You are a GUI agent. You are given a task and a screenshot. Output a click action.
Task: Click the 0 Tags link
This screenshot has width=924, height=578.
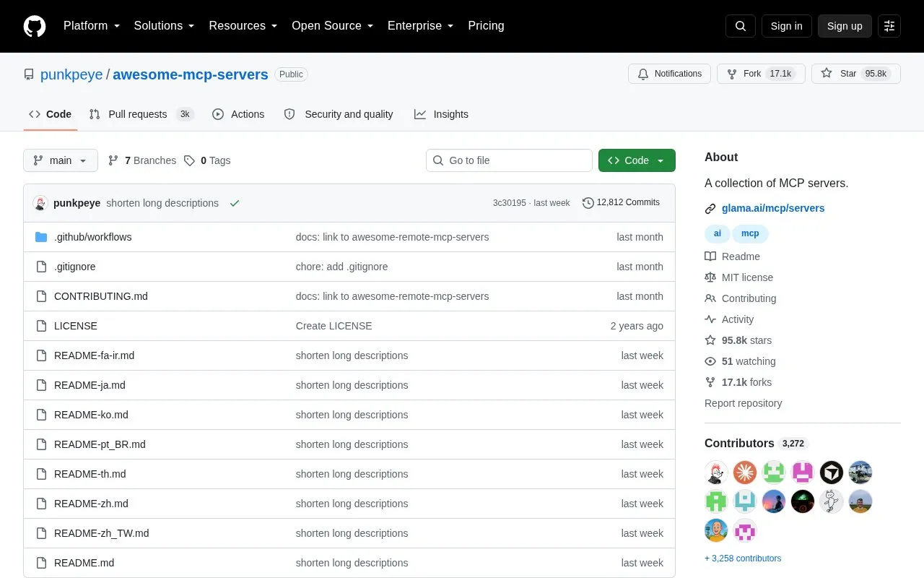(x=207, y=160)
